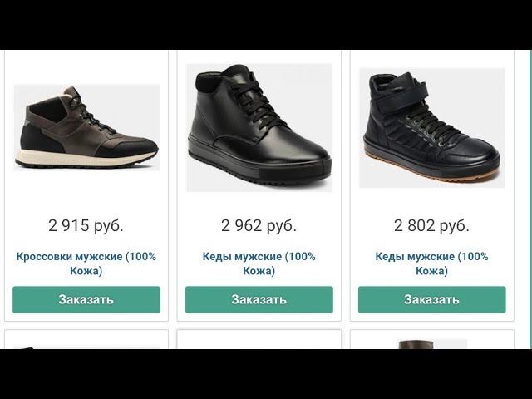Open the partially visible bottom-middle product card
Image resolution: width=532 pixels, height=399 pixels.
[259, 339]
